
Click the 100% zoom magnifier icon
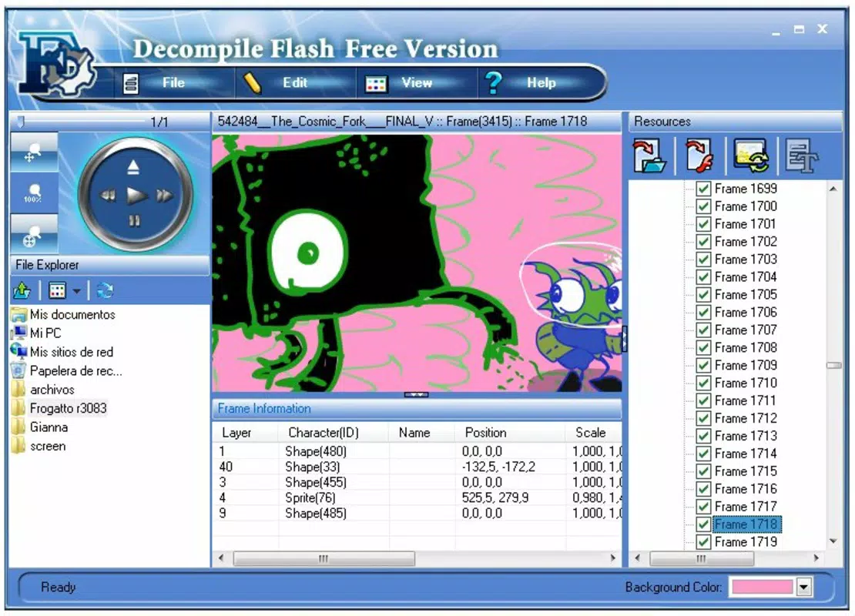pos(34,193)
